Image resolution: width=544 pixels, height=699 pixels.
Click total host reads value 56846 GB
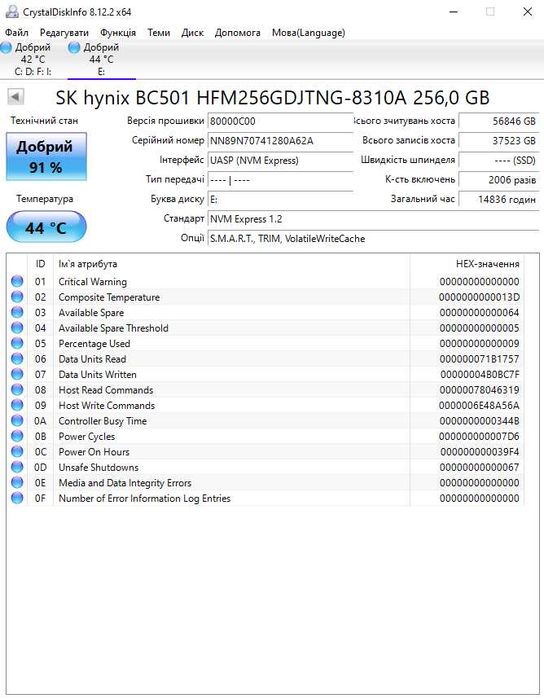pos(499,121)
